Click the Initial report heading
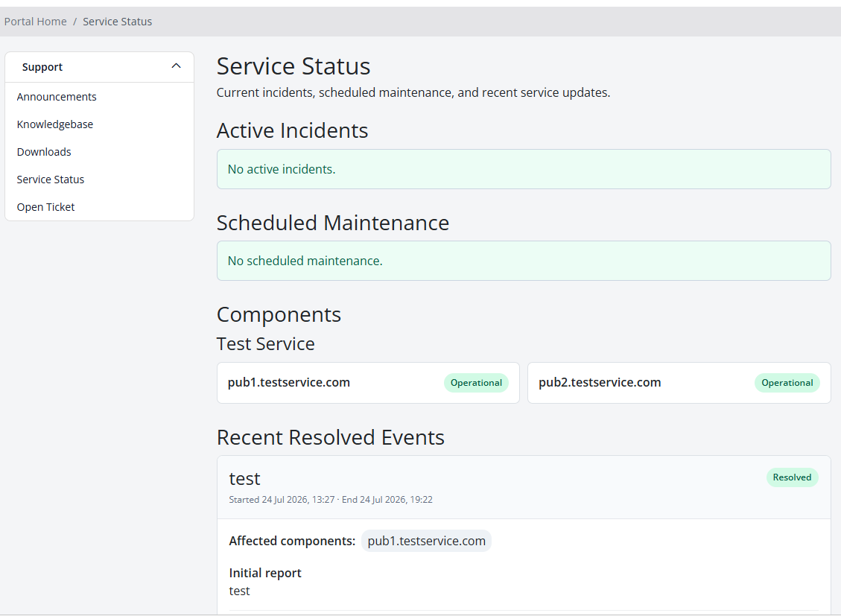The height and width of the screenshot is (616, 841). [x=265, y=573]
